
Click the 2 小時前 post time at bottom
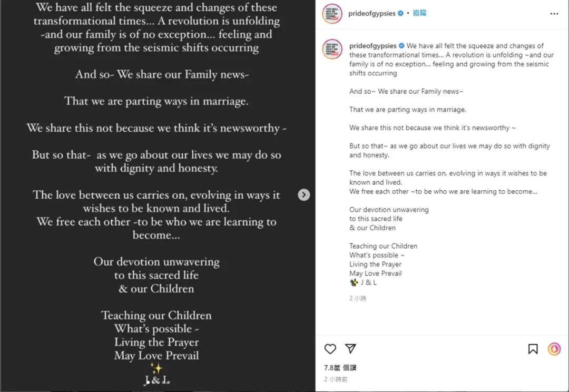click(x=336, y=379)
